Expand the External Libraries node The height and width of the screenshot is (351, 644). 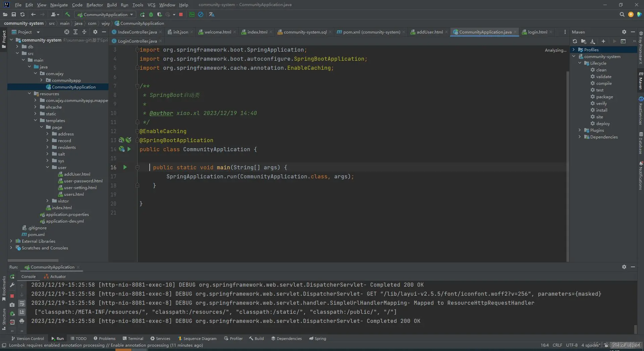point(11,241)
